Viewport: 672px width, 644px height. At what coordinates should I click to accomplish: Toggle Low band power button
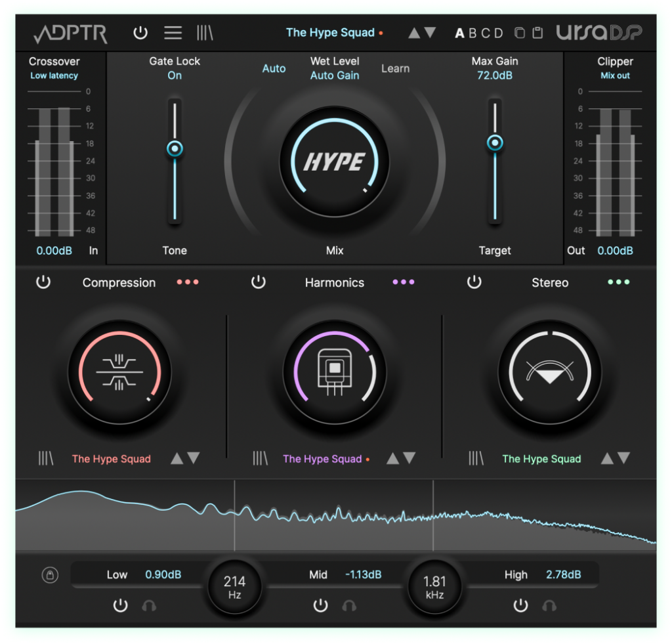(121, 605)
